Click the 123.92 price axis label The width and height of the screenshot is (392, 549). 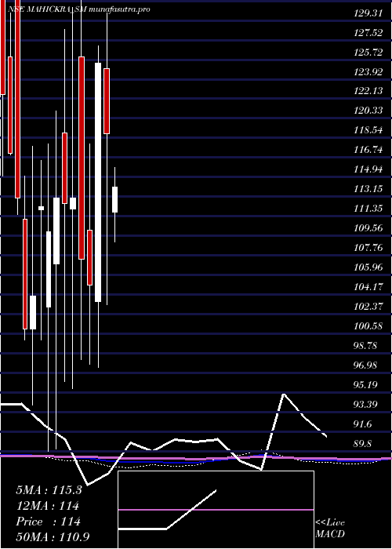(x=368, y=72)
